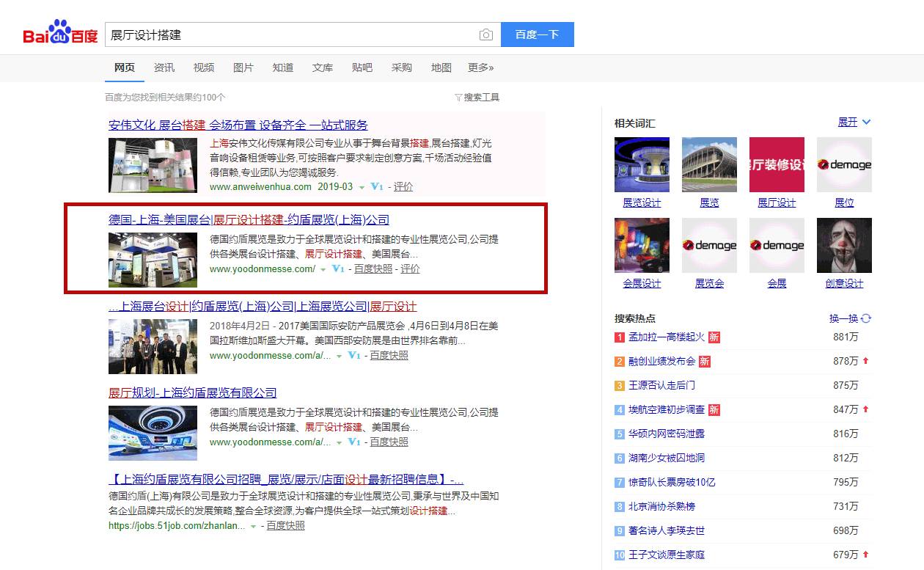This screenshot has width=924, height=570.
Task: Click 百度快照 on yoodonmesse.com/ result
Action: (373, 269)
